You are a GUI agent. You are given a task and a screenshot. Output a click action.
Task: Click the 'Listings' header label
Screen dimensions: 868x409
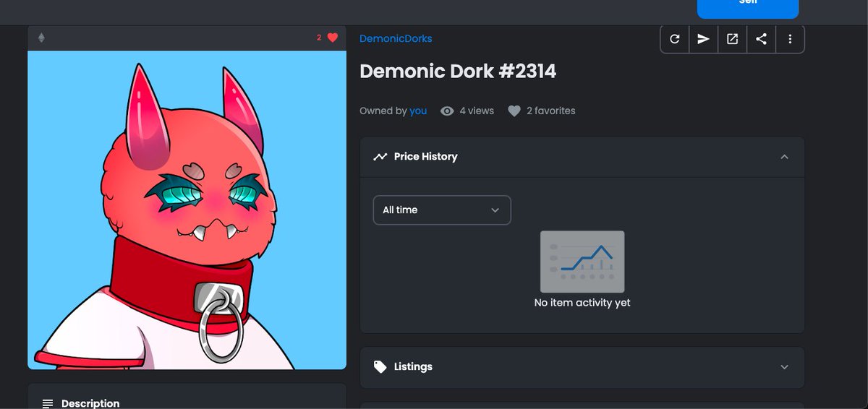[413, 366]
